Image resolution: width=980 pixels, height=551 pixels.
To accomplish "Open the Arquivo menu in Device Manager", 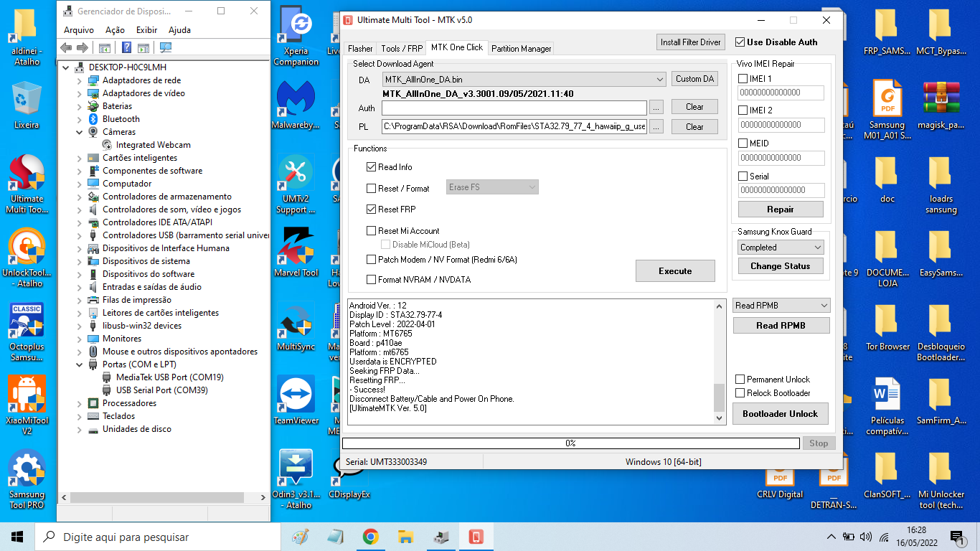I will click(x=79, y=30).
